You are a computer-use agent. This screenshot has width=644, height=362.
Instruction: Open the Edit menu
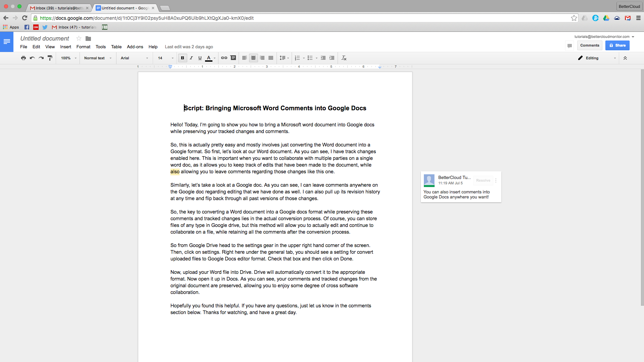(x=36, y=47)
